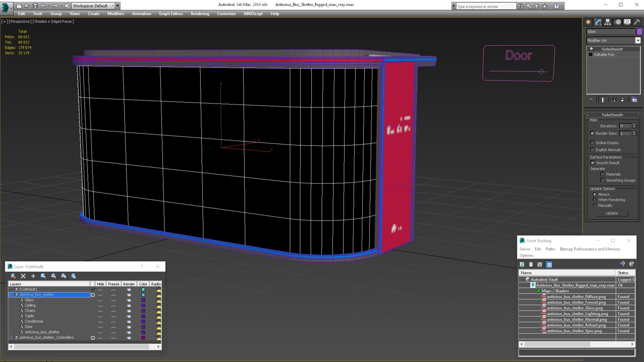Open the quick access toolbar customize arrow

(118, 6)
